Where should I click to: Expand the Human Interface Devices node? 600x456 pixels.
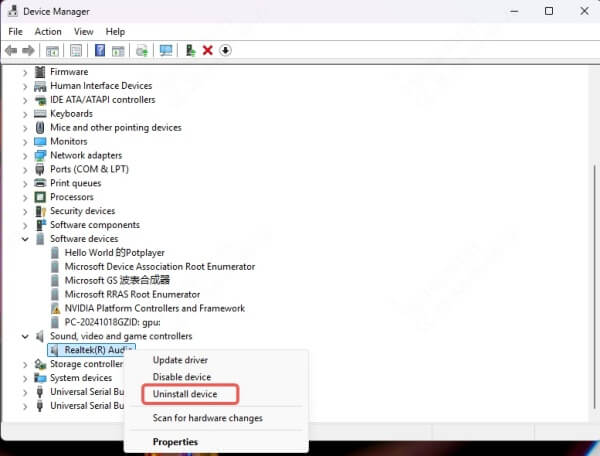25,86
